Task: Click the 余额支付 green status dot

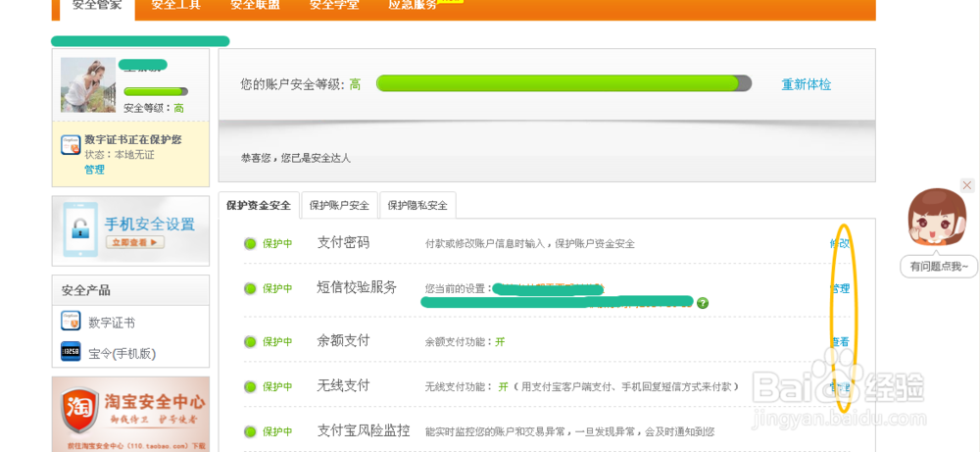Action: point(250,342)
